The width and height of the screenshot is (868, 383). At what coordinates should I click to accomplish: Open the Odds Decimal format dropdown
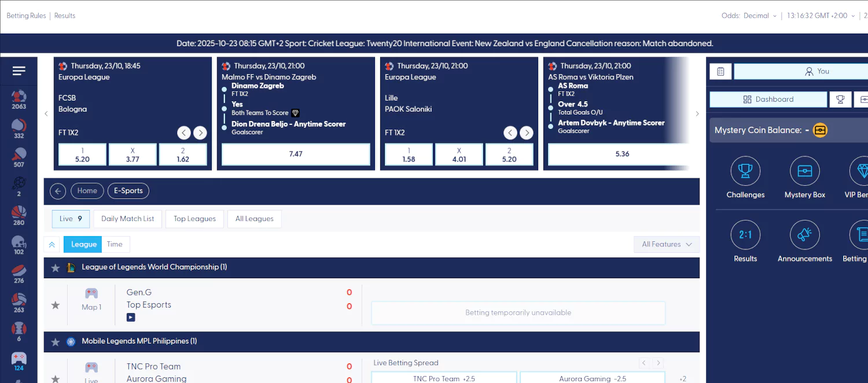click(749, 16)
